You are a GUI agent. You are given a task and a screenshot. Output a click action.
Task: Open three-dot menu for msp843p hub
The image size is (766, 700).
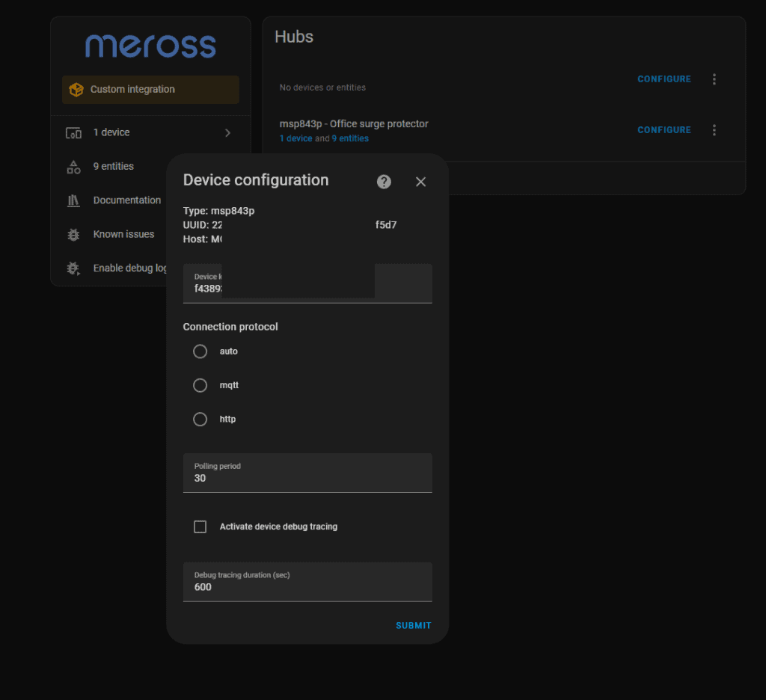pyautogui.click(x=714, y=130)
